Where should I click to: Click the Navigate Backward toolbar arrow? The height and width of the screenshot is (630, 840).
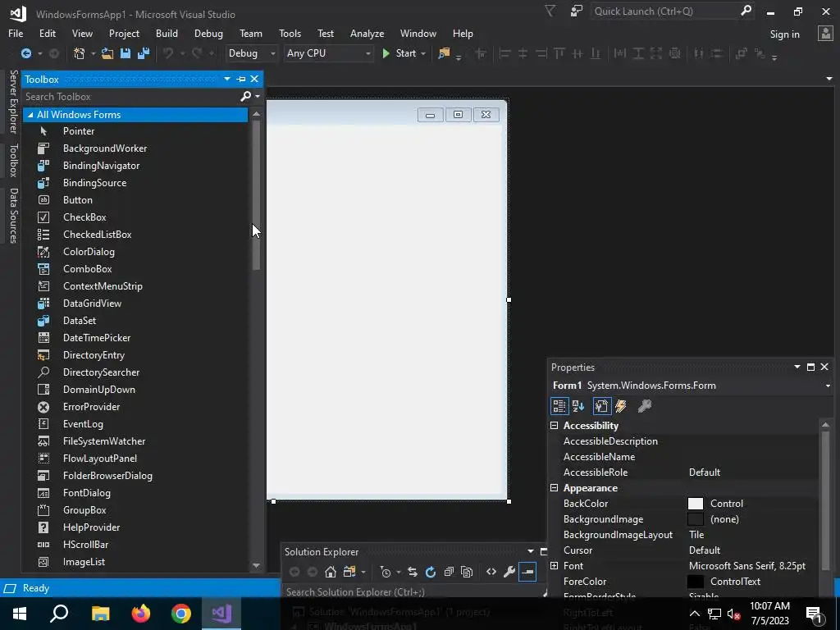pos(25,53)
